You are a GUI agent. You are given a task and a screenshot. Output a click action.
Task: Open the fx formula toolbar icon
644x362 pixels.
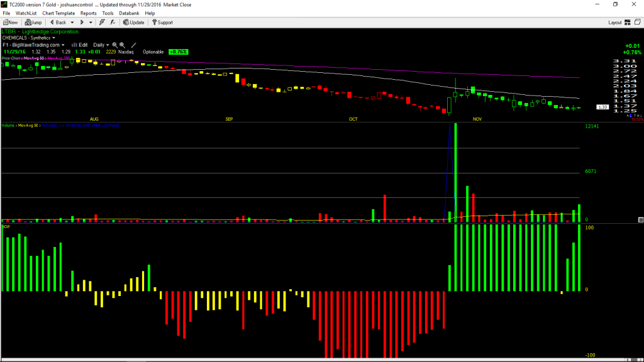pos(113,23)
